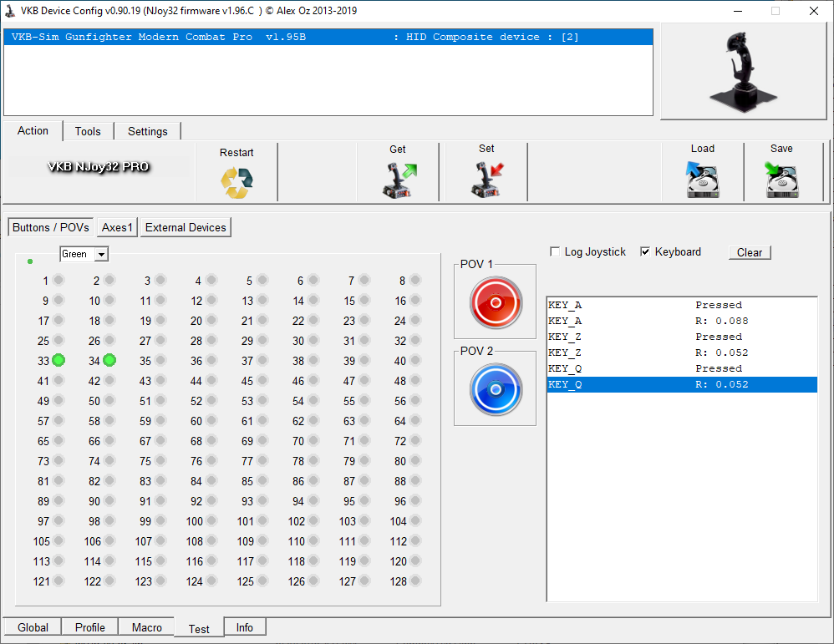Click the blue POV 2 indicator

pos(496,389)
